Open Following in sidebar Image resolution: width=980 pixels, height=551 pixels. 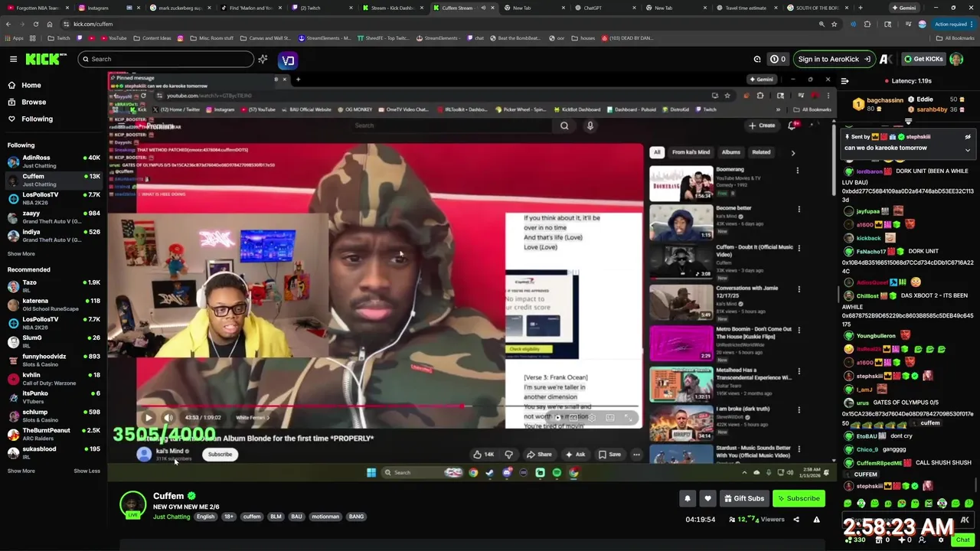[52, 119]
